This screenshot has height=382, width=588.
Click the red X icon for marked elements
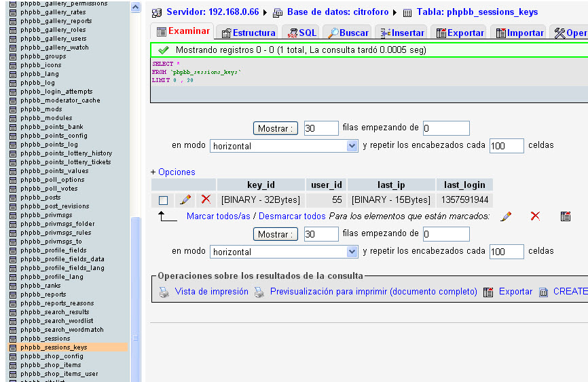[x=535, y=216]
